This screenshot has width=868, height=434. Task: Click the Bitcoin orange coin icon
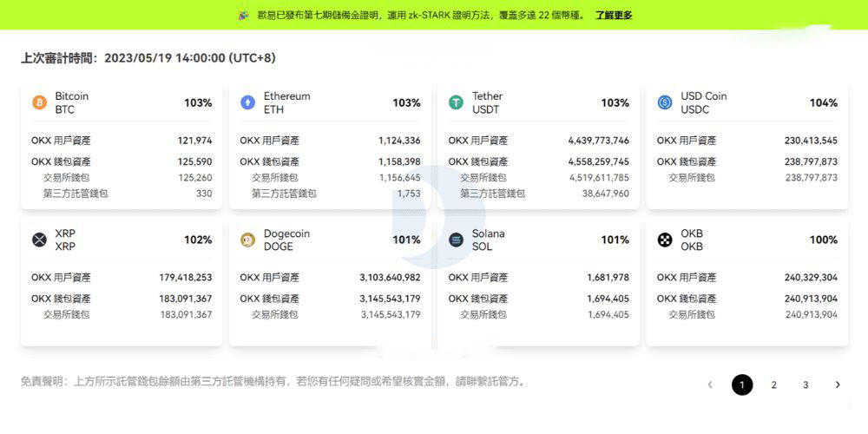point(39,103)
